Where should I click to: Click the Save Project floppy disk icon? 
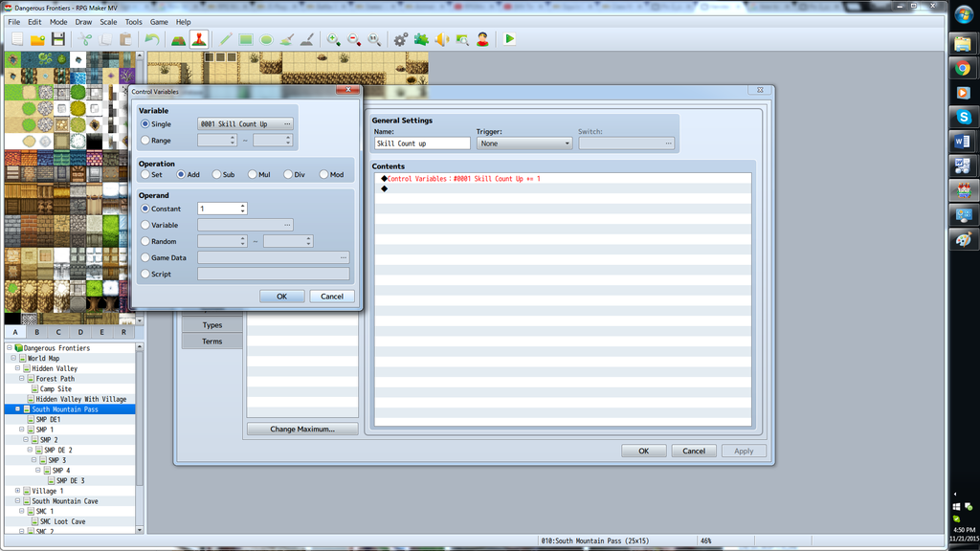(58, 39)
